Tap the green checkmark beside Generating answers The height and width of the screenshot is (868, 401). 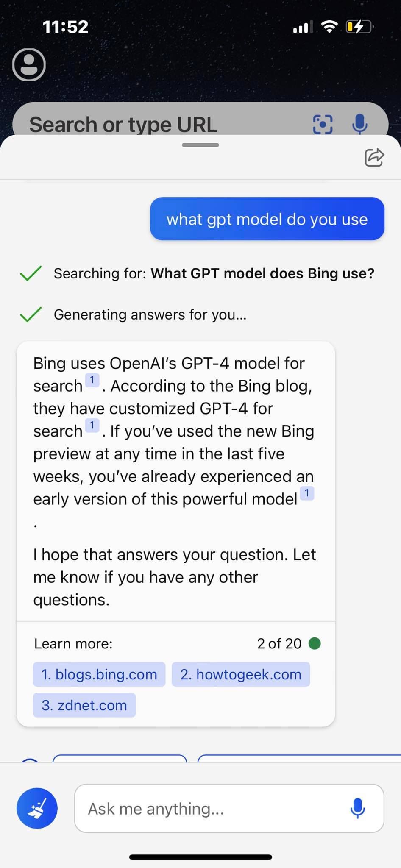point(31,314)
